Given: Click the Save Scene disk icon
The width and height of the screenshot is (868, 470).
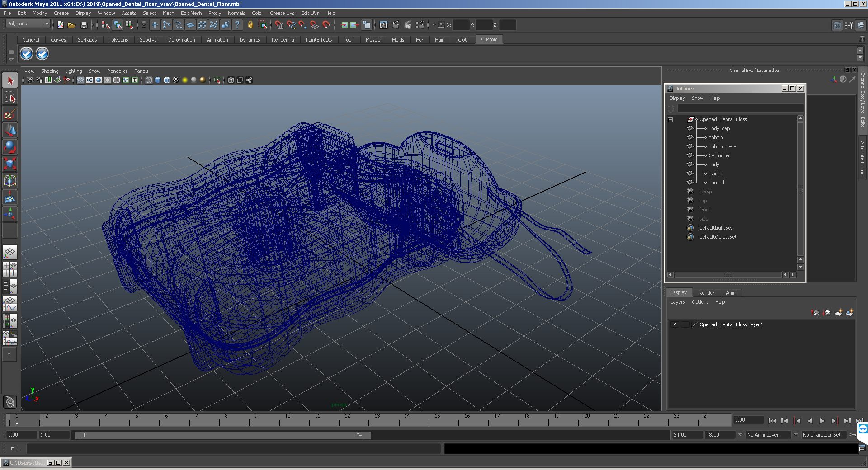Looking at the screenshot, I should [x=84, y=25].
